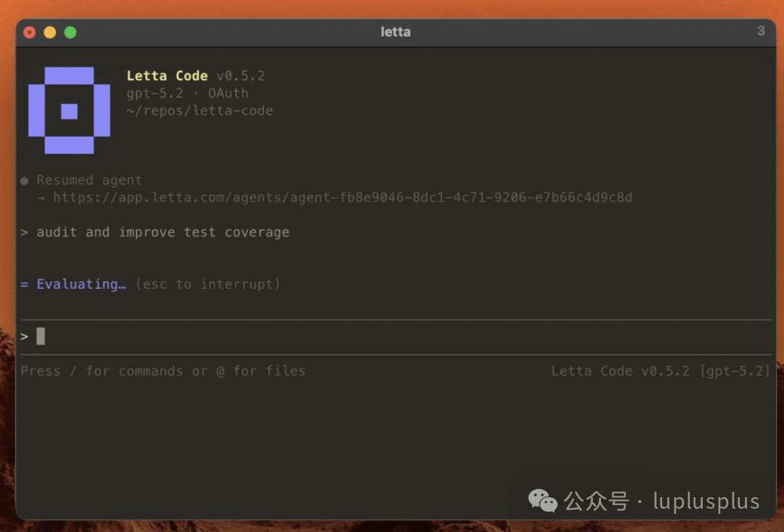
Task: Open file picker via the @ hint text
Action: 219,371
